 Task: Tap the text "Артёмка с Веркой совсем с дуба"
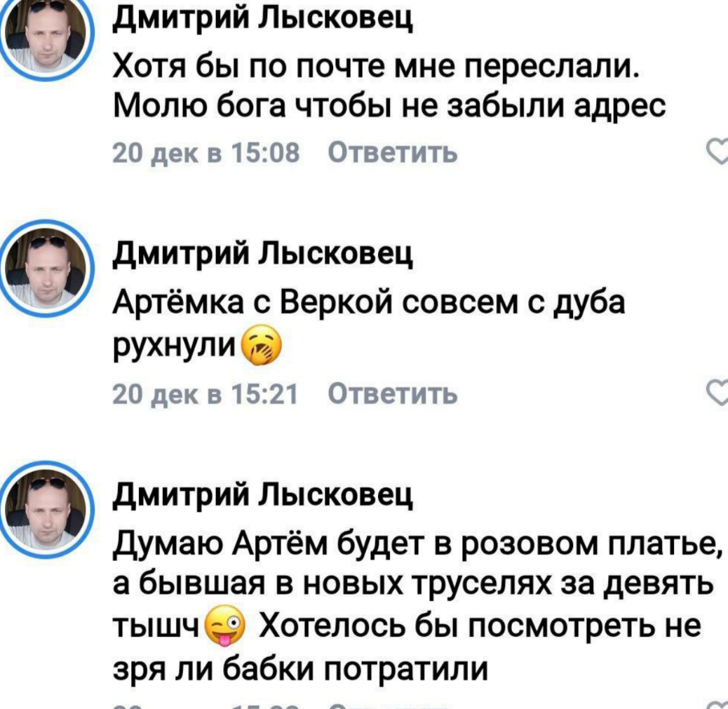(369, 306)
